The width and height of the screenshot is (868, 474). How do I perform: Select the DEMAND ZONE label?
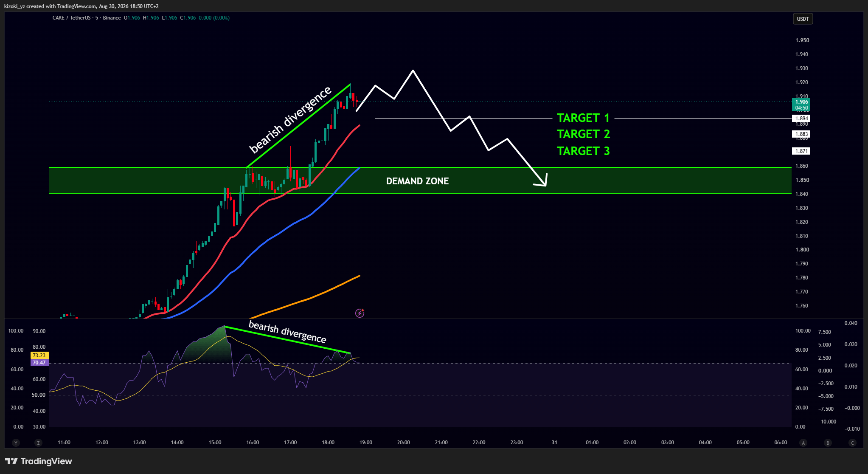click(417, 181)
